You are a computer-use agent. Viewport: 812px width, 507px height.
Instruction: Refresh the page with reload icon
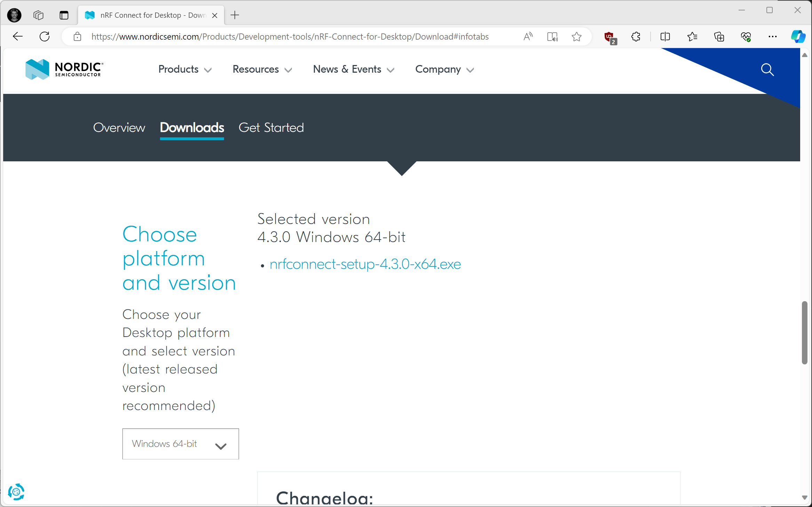click(x=45, y=37)
